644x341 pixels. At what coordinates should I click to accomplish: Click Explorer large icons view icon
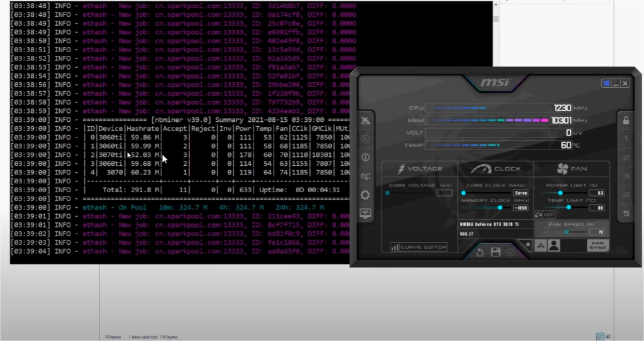click(608, 337)
